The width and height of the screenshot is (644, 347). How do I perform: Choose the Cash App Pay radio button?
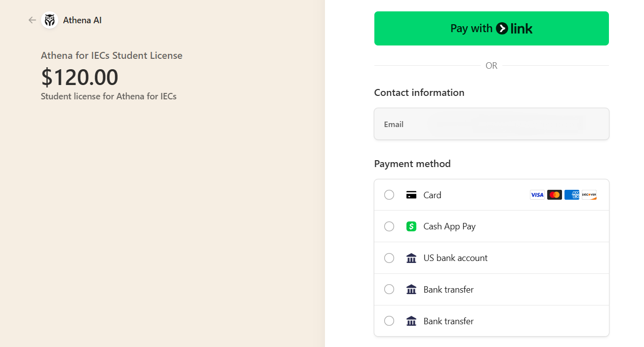tap(389, 226)
